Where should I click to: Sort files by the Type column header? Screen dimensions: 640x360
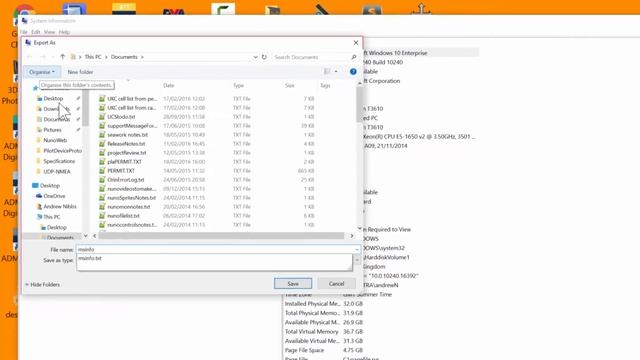pyautogui.click(x=238, y=85)
